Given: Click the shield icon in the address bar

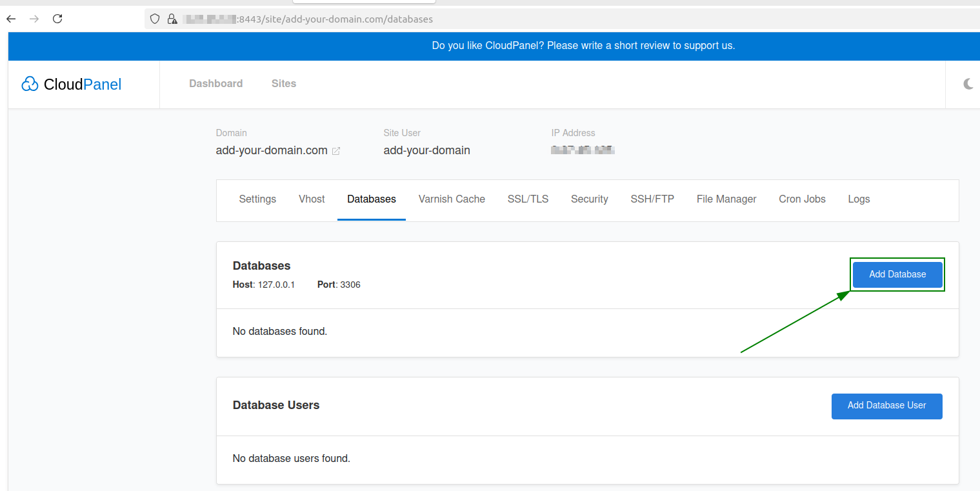Looking at the screenshot, I should pos(155,19).
